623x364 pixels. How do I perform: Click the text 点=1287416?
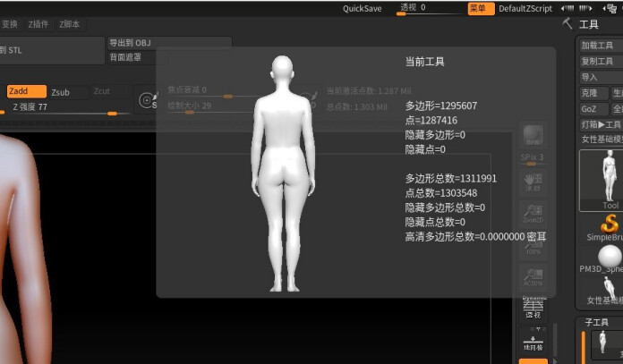pos(431,120)
